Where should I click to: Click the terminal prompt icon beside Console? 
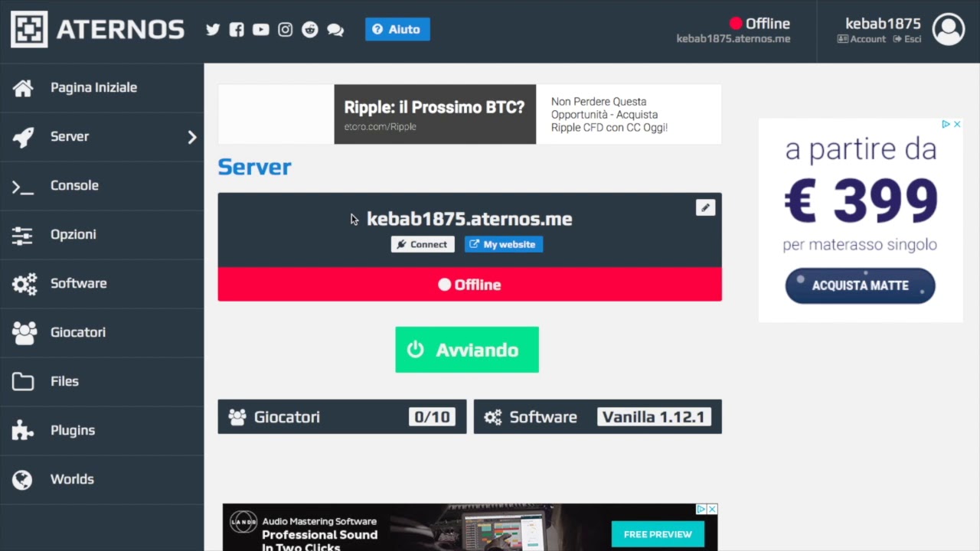click(x=23, y=186)
